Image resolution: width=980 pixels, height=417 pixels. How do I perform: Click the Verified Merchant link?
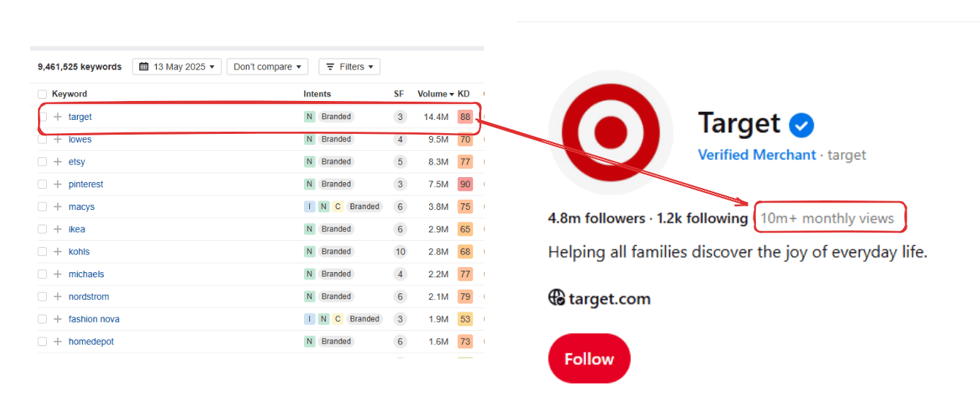point(757,155)
